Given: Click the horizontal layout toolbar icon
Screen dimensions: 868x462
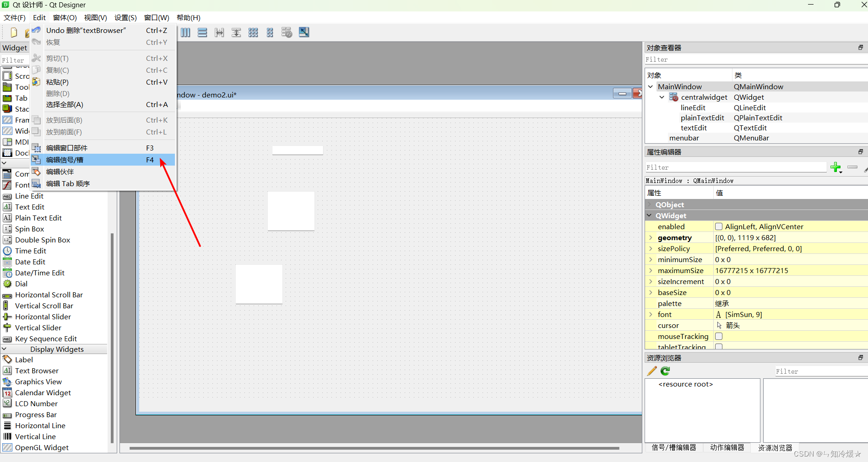Looking at the screenshot, I should pyautogui.click(x=185, y=32).
